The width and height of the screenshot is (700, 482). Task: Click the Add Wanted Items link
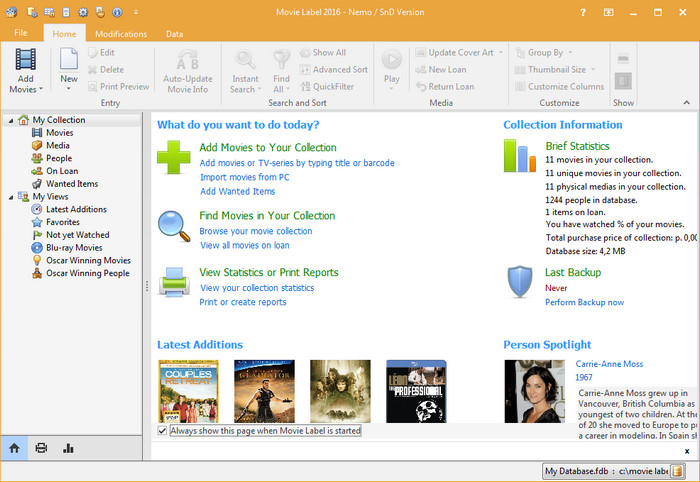point(238,191)
